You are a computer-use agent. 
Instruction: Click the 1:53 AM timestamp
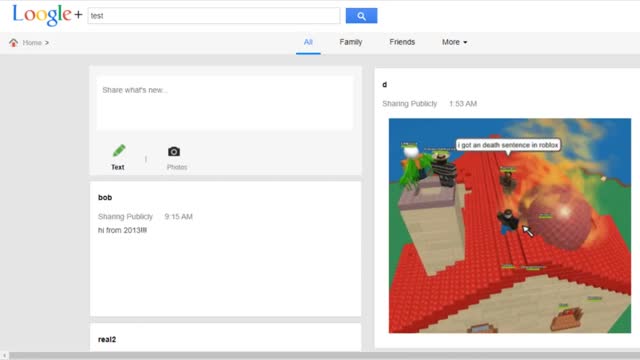point(463,104)
